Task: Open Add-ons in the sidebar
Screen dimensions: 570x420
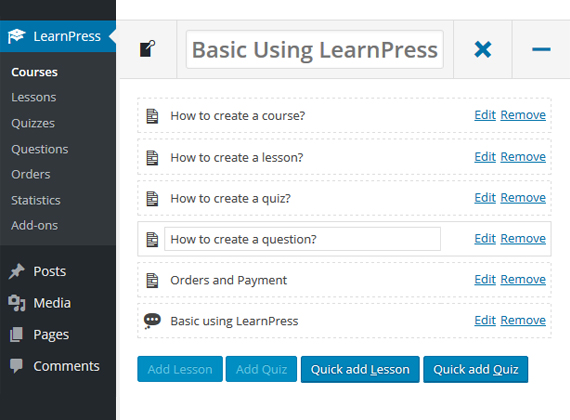Action: pyautogui.click(x=35, y=225)
